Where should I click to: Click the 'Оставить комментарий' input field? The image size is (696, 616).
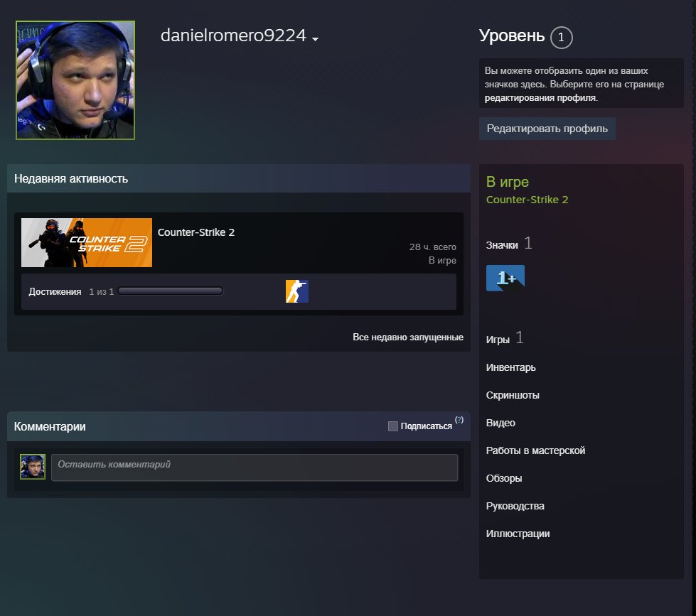coord(255,468)
